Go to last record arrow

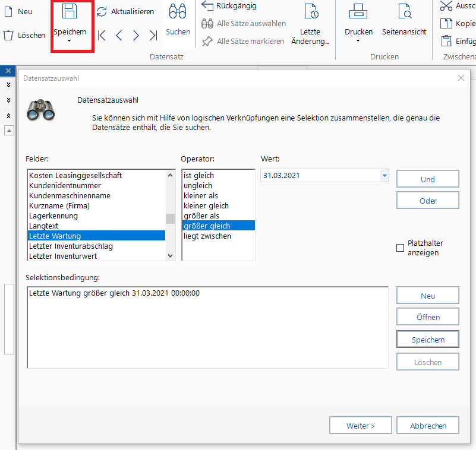[x=153, y=36]
